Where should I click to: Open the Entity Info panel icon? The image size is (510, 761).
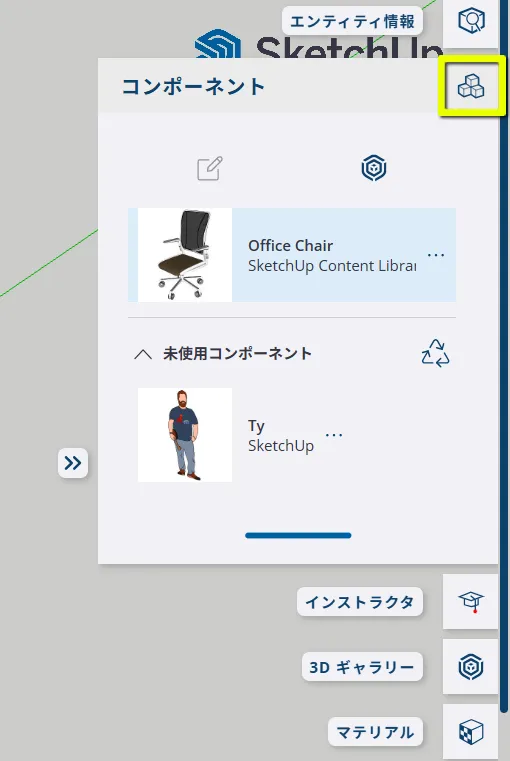click(471, 21)
